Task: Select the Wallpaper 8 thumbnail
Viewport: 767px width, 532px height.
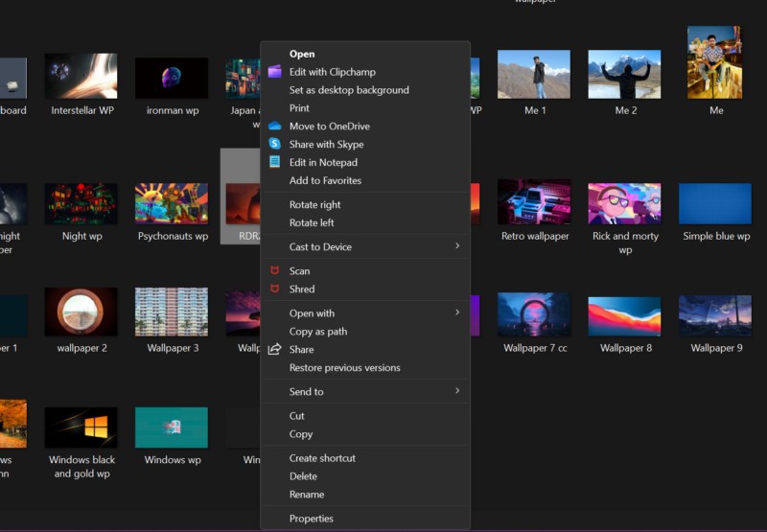Action: coord(624,315)
